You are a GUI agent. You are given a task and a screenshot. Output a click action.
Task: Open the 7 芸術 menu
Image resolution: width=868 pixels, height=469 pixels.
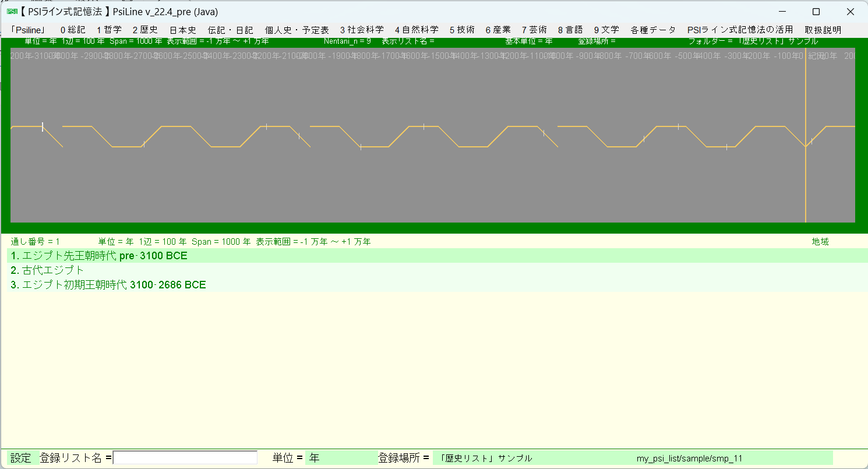tap(534, 30)
